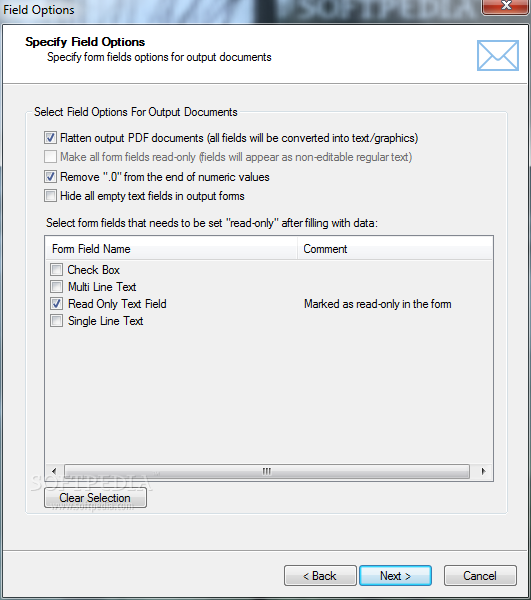Click 'Read Only Text Field' label text
531x600 pixels.
click(x=117, y=304)
